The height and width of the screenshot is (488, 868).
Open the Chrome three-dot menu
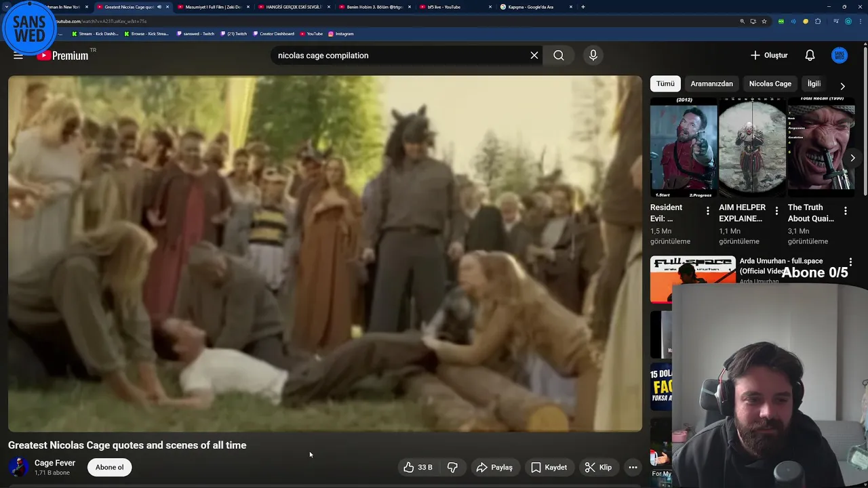tap(860, 21)
